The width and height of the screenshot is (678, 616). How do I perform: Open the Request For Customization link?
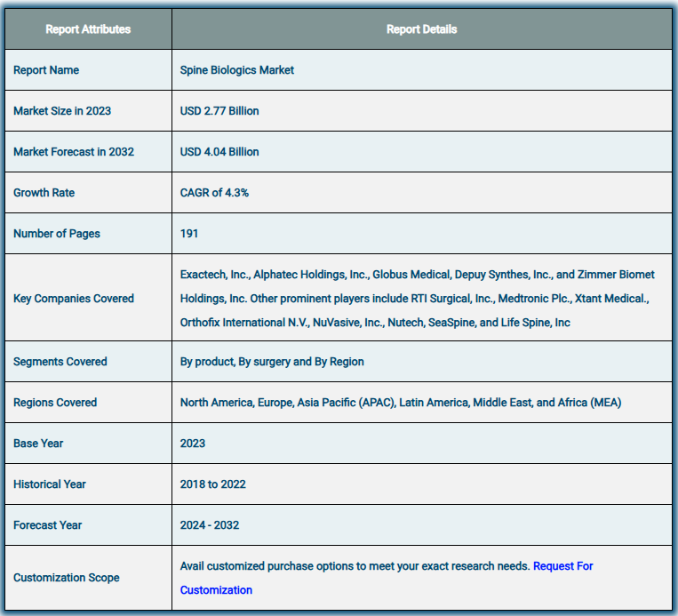pos(562,566)
